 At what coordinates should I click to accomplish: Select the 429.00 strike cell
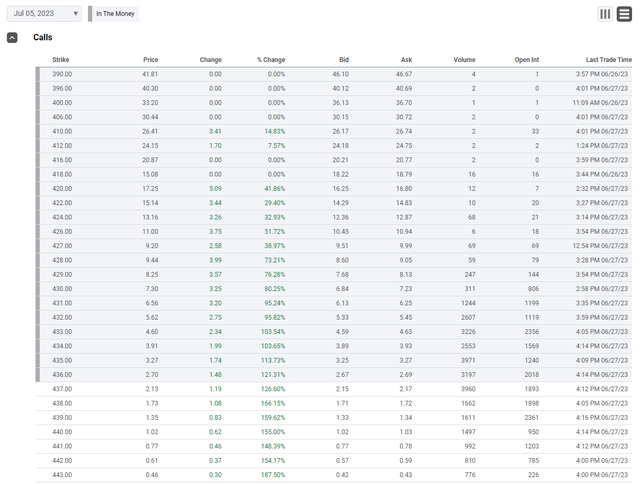62,274
